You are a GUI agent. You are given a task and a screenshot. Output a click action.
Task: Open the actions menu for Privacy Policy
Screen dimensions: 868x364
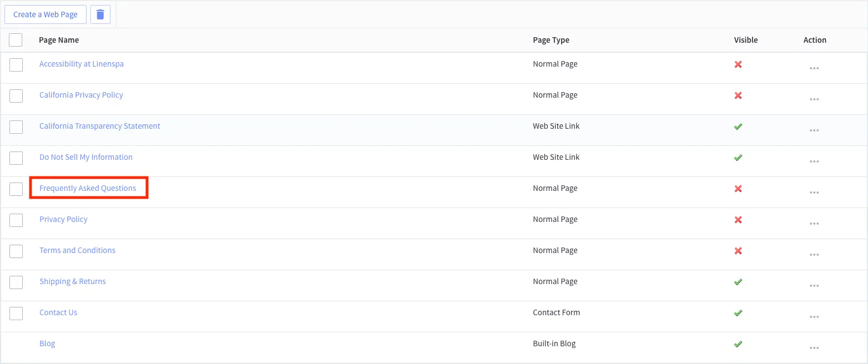[814, 223]
